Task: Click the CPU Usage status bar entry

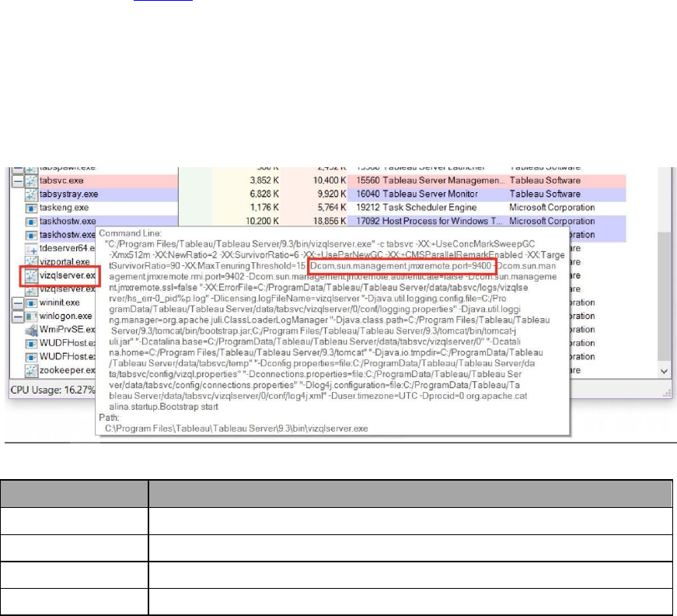Action: click(x=53, y=390)
